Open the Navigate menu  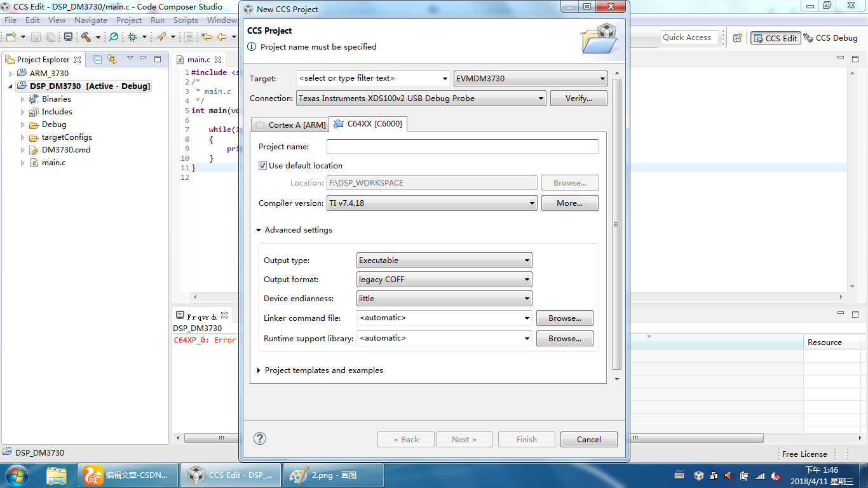(x=91, y=20)
